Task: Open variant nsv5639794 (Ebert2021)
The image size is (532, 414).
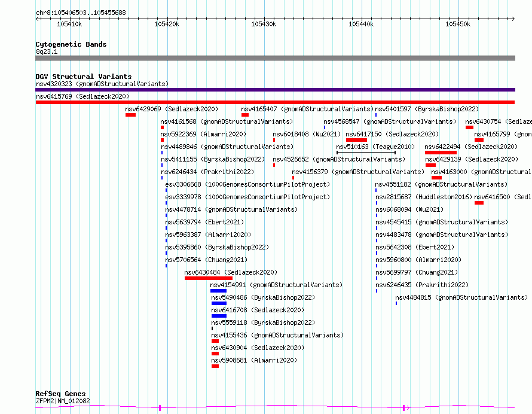Action: point(204,222)
